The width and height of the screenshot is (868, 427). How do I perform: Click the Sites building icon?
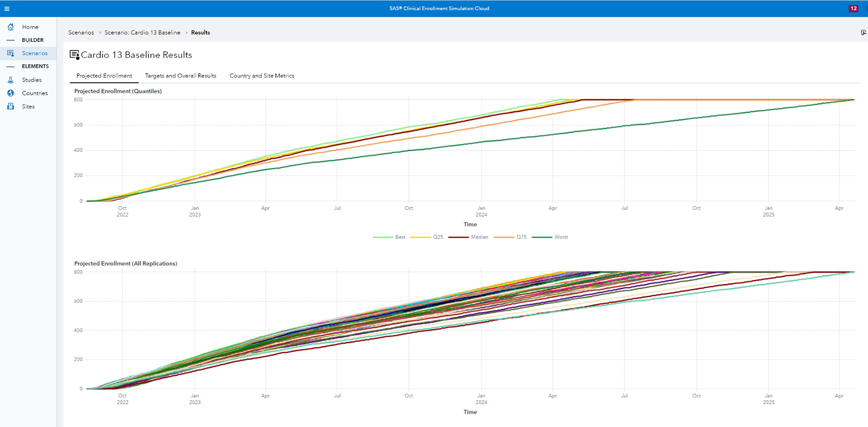point(11,107)
